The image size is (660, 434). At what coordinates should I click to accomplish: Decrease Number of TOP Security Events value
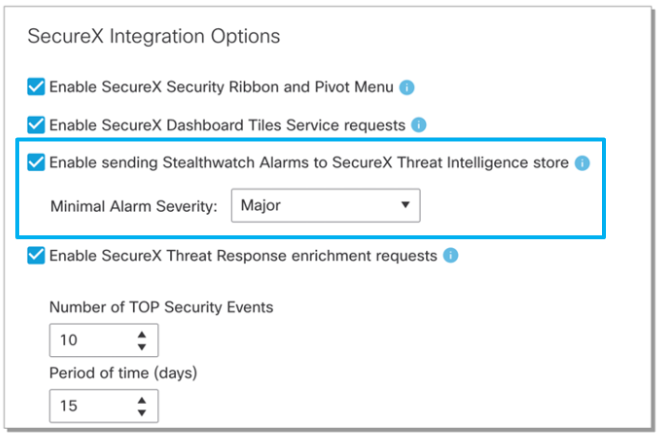tap(142, 347)
